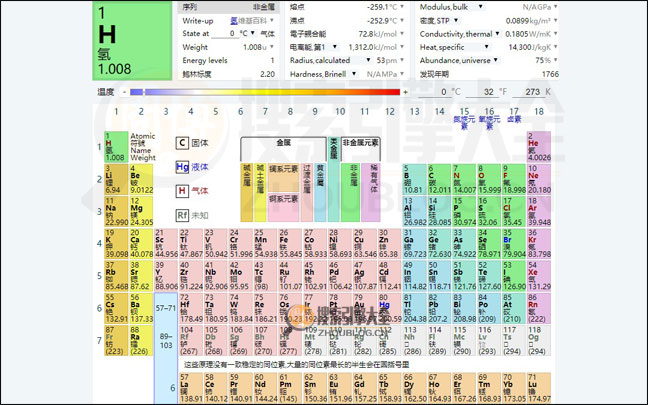Click the 卤素 group 17 link

(514, 119)
